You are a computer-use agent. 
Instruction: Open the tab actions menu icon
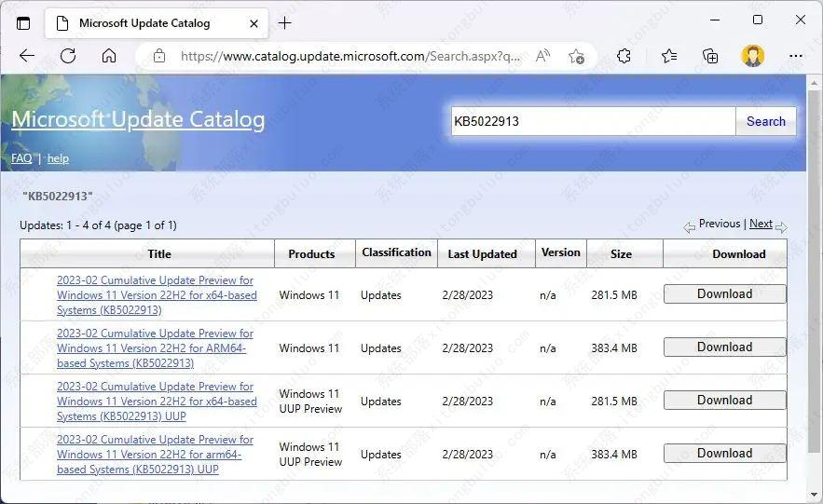tap(23, 22)
